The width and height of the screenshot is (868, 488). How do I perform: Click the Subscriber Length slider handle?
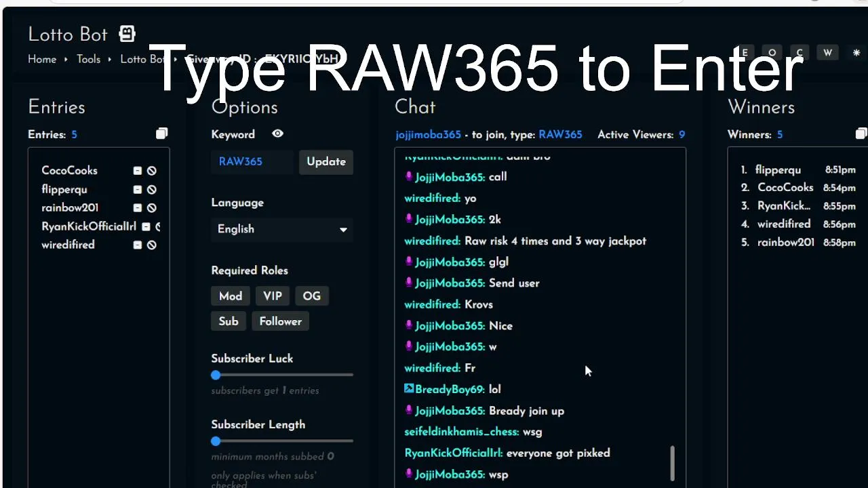(x=216, y=441)
